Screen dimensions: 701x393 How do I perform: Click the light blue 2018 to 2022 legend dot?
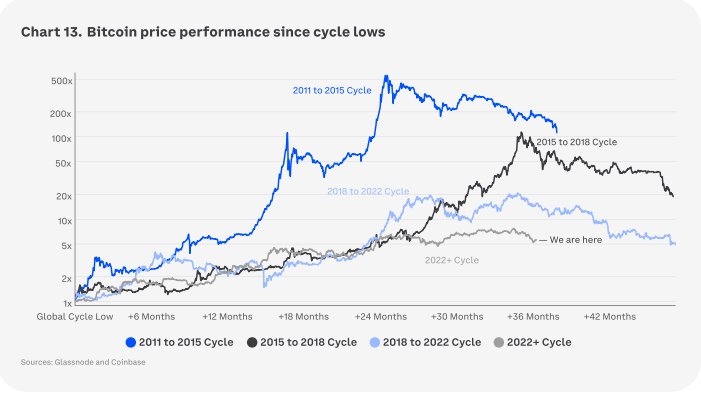[375, 342]
